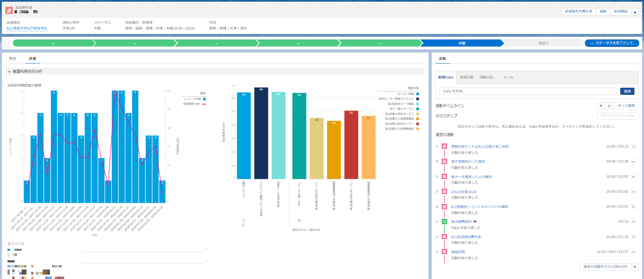Viewport: 644px width, 279px height.
Task: Click the ToDo を作成 input field
Action: click(528, 91)
